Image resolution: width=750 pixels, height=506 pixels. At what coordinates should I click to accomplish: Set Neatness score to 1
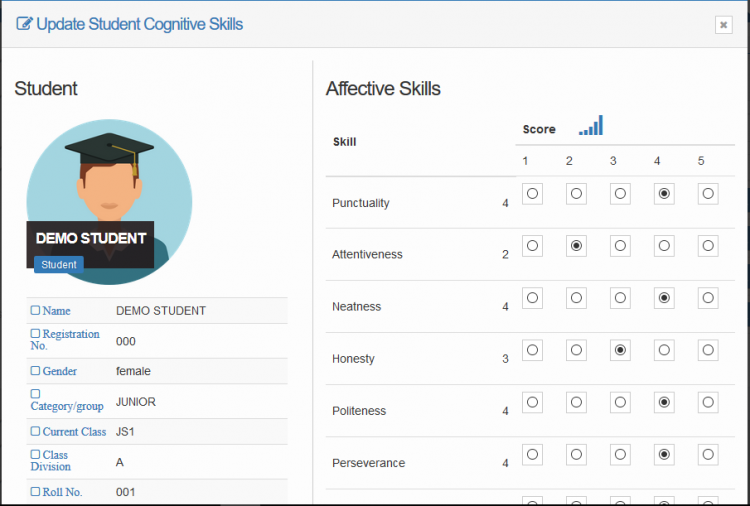coord(532,298)
